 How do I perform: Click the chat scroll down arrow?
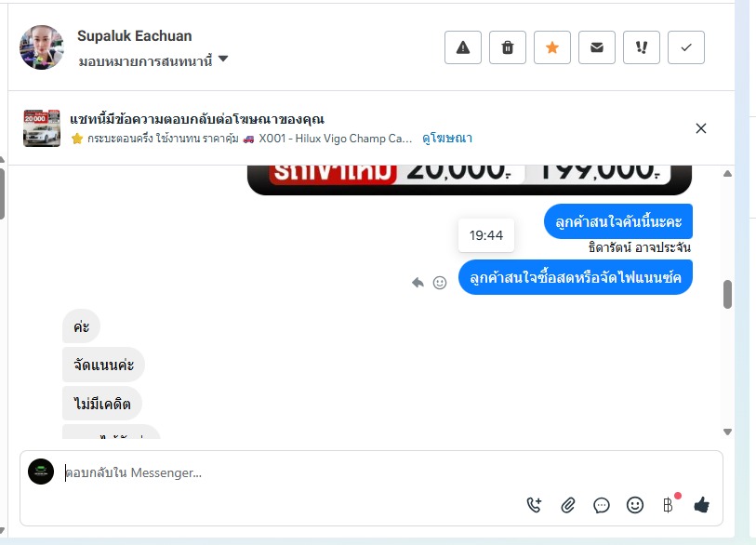pyautogui.click(x=727, y=432)
